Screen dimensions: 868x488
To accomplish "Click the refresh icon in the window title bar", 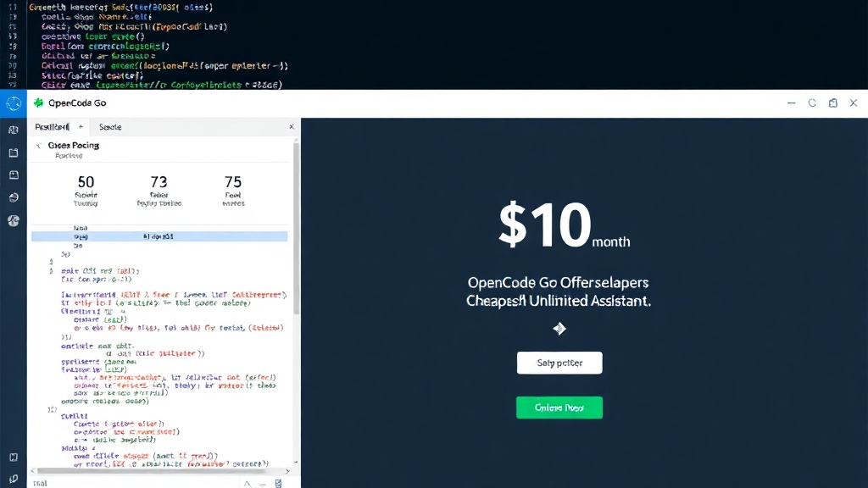I will tap(812, 103).
